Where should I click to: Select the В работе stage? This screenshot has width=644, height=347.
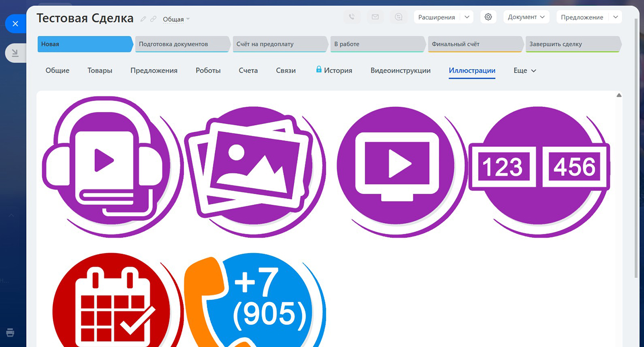click(x=377, y=44)
